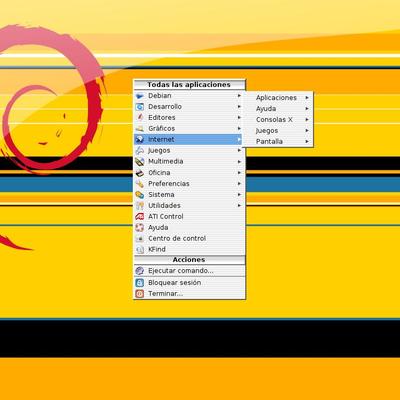Screen dimensions: 400x400
Task: Click the Sistema category icon
Action: tap(140, 195)
